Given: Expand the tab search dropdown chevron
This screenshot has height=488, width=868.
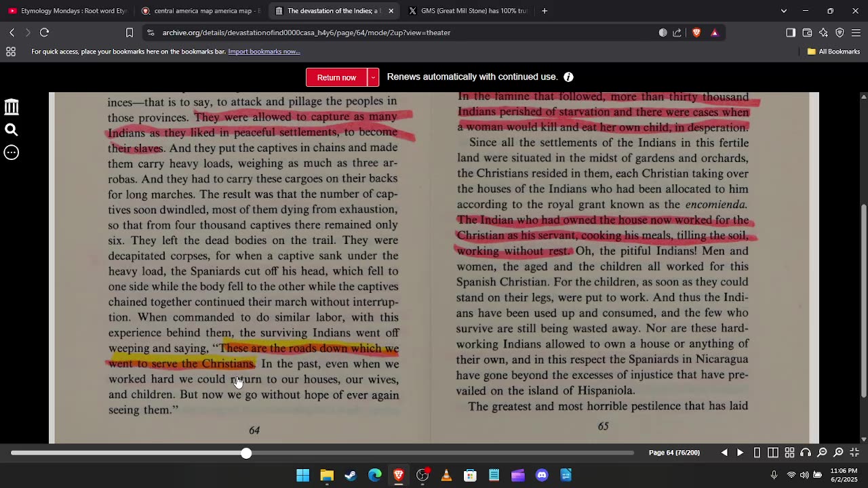Looking at the screenshot, I should [x=784, y=11].
